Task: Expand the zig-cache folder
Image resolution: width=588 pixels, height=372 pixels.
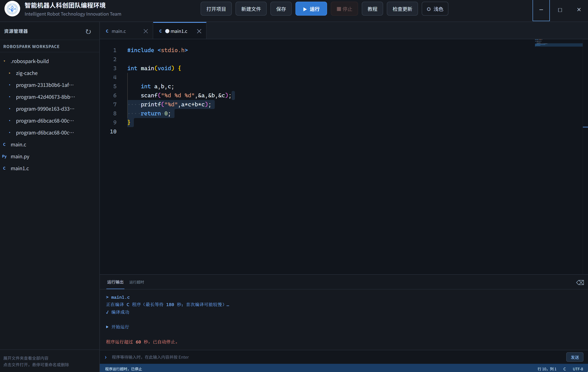Action: point(9,73)
